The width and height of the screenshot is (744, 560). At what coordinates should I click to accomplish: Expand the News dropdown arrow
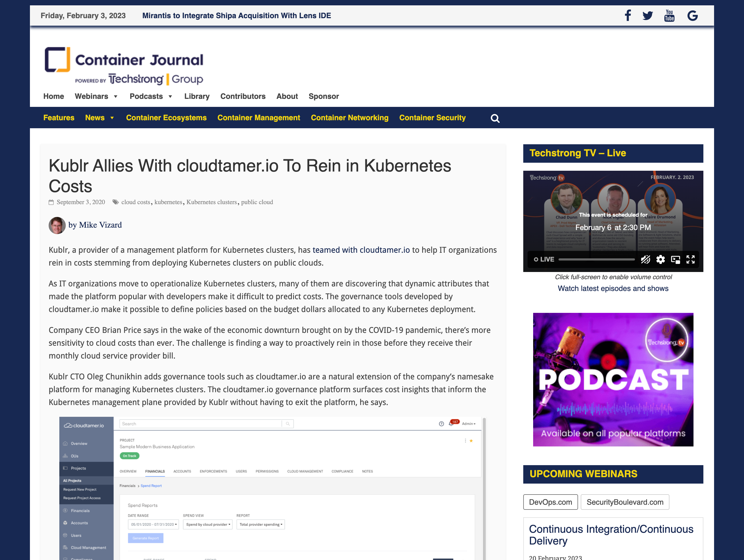point(112,118)
